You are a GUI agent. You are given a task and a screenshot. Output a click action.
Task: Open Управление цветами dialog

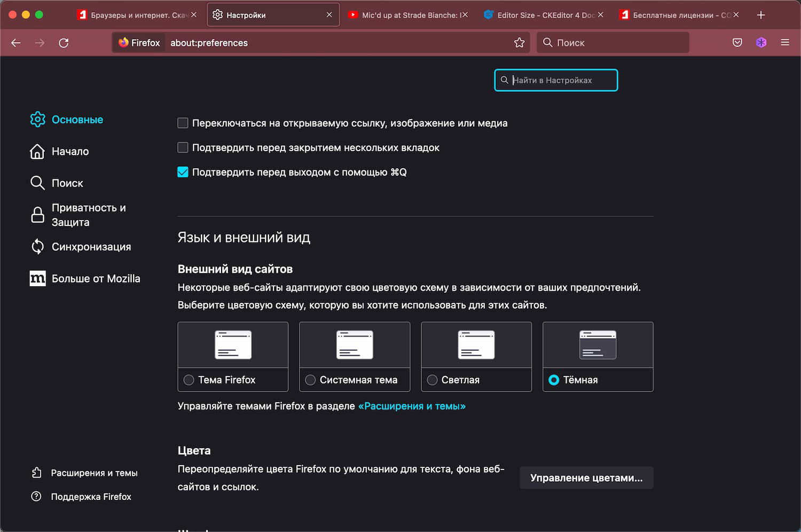click(x=586, y=478)
